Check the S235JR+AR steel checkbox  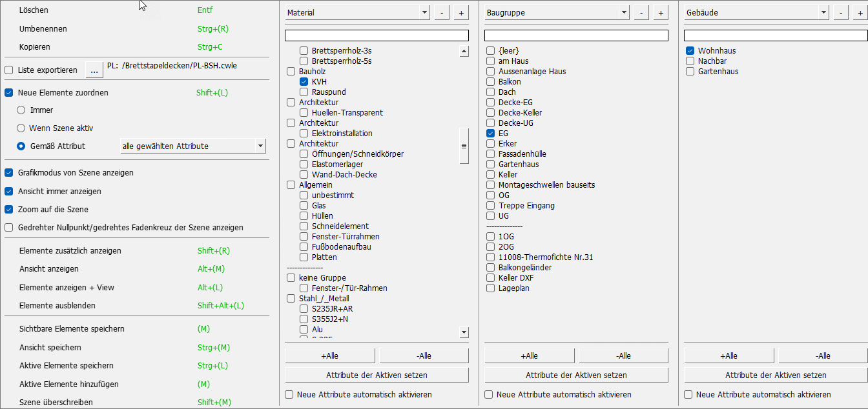tap(304, 309)
